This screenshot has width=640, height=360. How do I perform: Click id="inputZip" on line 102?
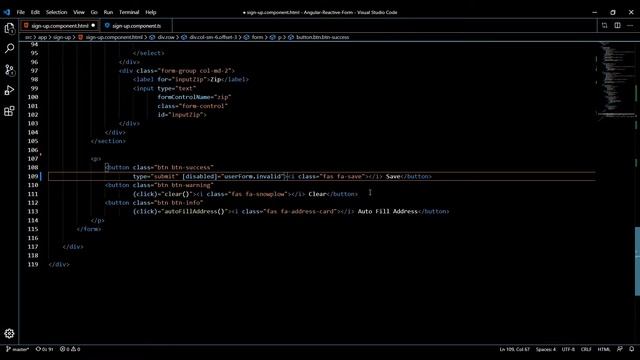pos(180,115)
